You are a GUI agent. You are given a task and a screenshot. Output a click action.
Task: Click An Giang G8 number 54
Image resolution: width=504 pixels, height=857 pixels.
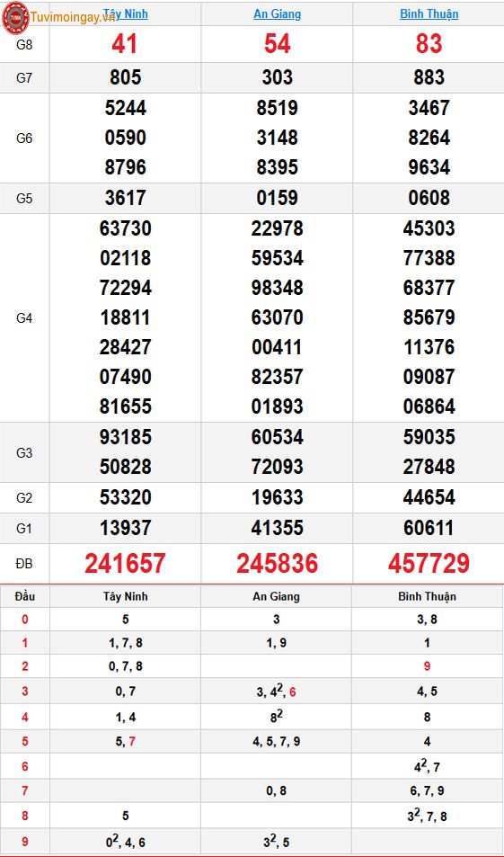277,44
